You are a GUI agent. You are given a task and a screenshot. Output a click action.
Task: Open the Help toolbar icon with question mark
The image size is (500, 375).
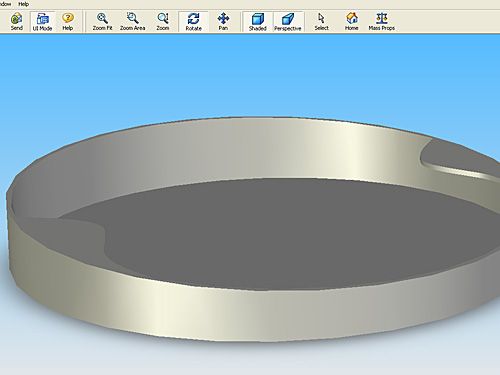pyautogui.click(x=68, y=22)
